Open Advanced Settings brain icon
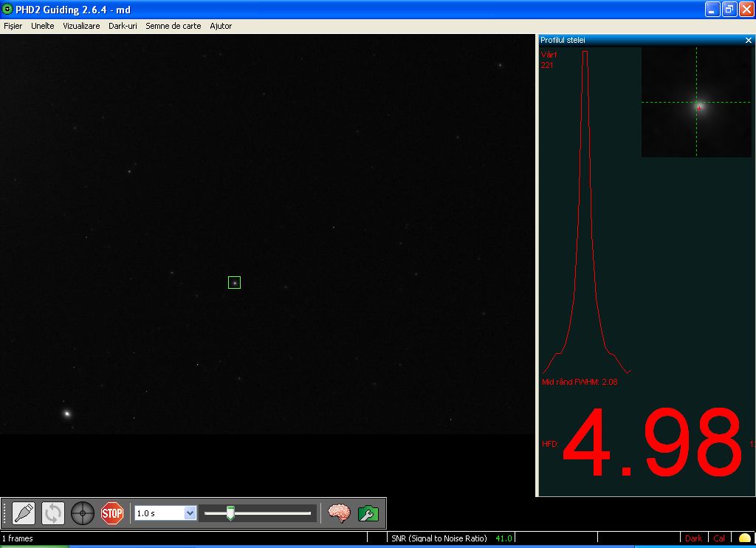Viewport: 756px width, 548px height. coord(339,513)
